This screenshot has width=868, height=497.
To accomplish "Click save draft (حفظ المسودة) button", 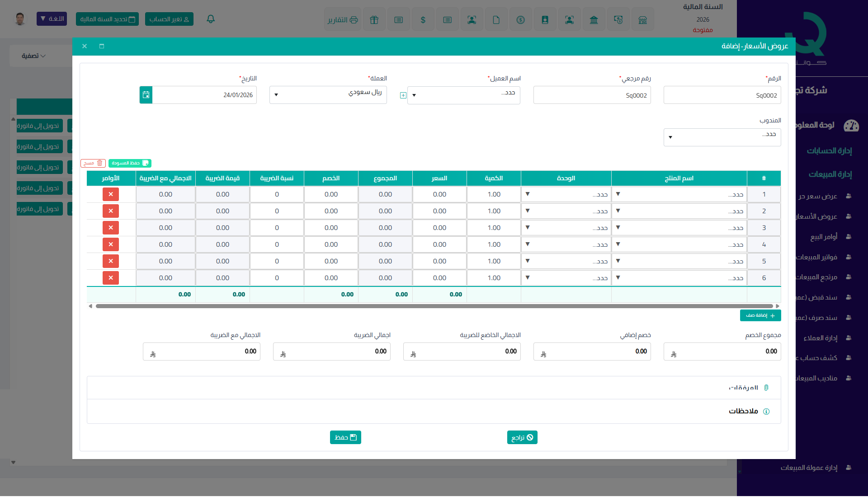I will (130, 163).
